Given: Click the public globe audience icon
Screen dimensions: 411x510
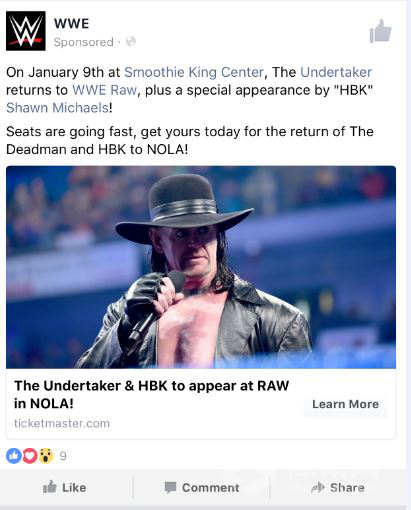Looking at the screenshot, I should tap(131, 41).
